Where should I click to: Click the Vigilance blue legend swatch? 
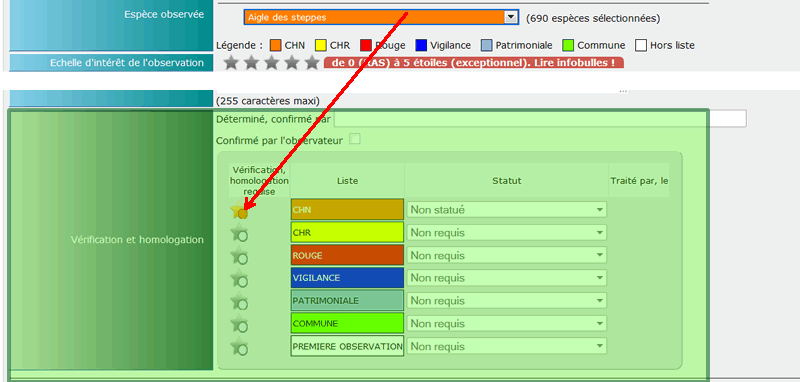pyautogui.click(x=421, y=45)
